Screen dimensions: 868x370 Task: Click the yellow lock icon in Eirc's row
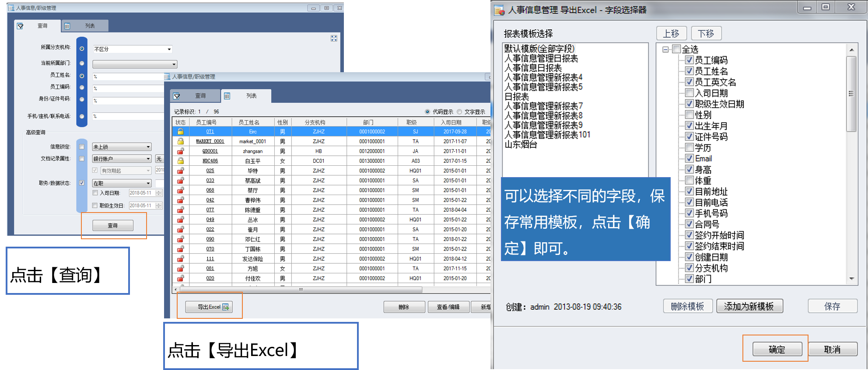click(x=180, y=132)
